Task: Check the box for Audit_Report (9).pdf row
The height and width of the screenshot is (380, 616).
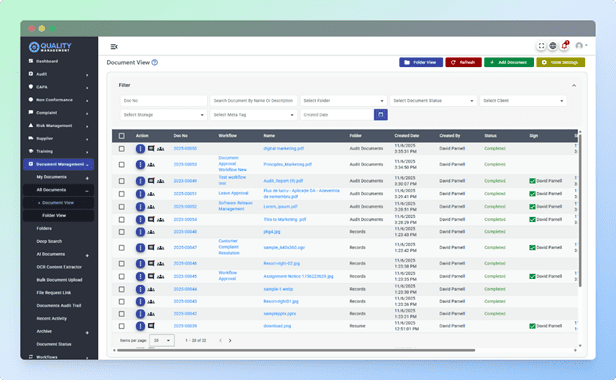Action: [122, 181]
